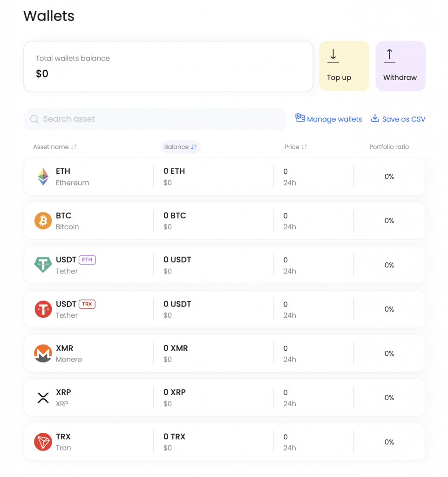Click the Ethereum coin icon

pos(43,177)
